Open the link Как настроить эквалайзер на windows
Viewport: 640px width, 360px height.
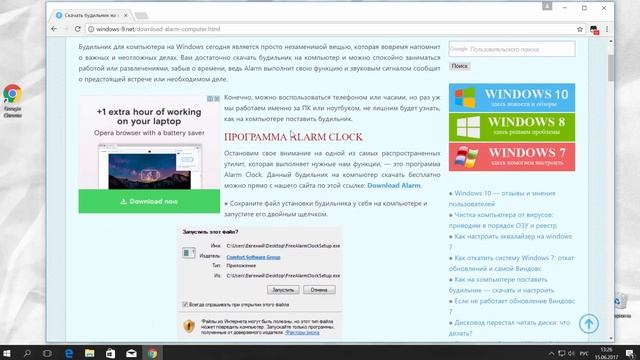pyautogui.click(x=510, y=242)
